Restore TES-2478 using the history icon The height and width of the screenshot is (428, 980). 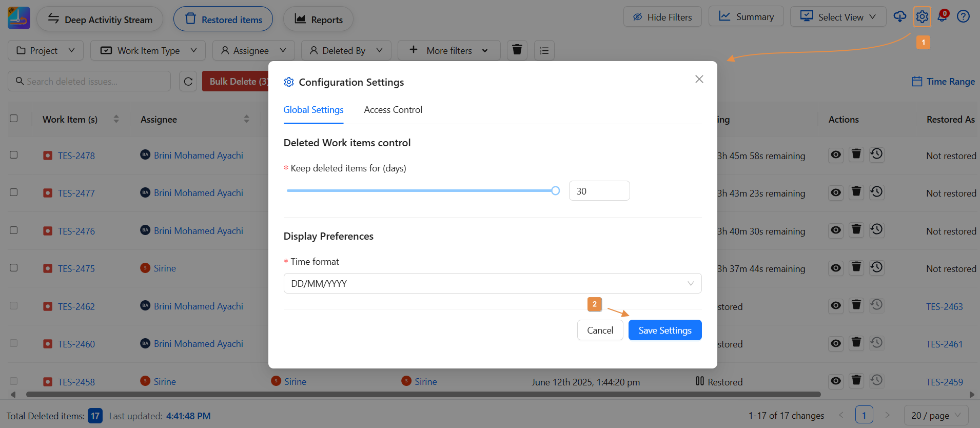click(877, 154)
